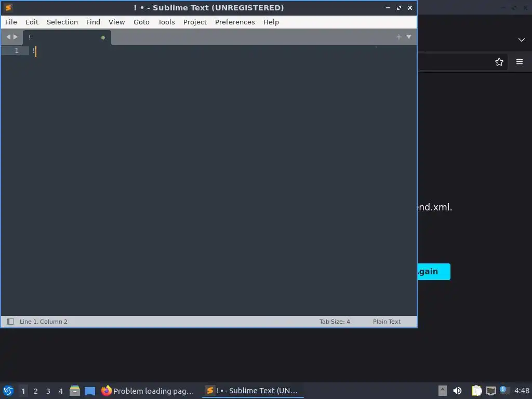This screenshot has width=532, height=399.
Task: Open the Selection menu
Action: [x=62, y=22]
